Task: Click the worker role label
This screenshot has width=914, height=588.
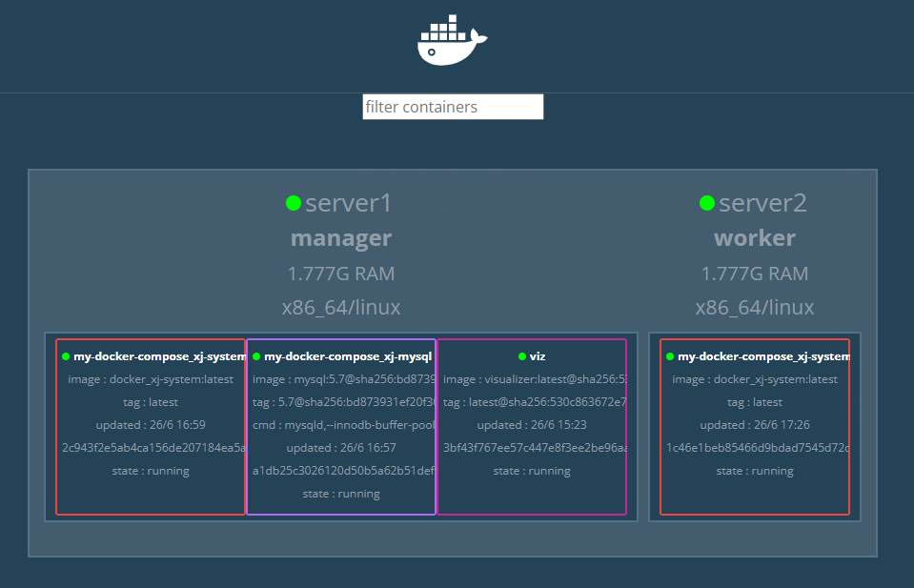Action: pyautogui.click(x=755, y=238)
